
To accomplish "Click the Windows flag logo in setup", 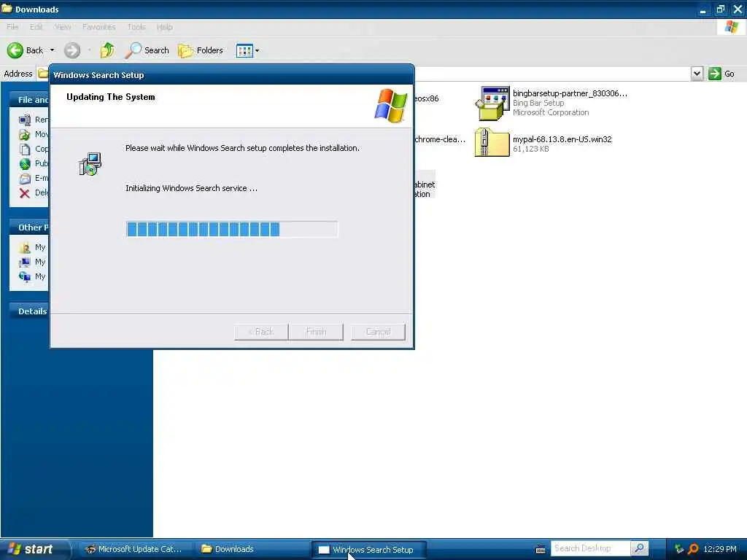I will coord(391,105).
